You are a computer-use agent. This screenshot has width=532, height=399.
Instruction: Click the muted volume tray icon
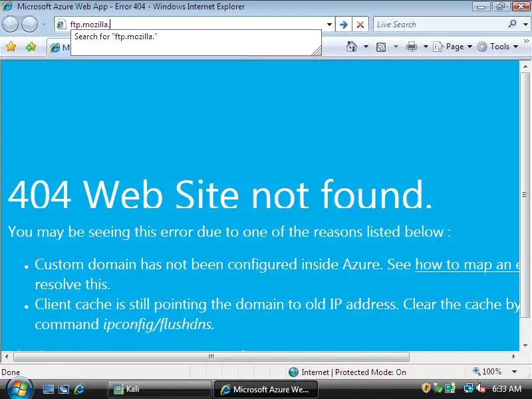[481, 388]
